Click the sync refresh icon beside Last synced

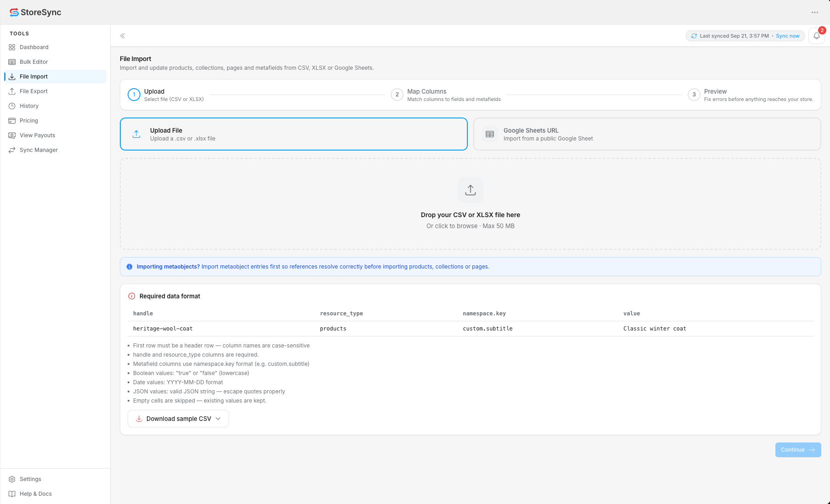pyautogui.click(x=694, y=36)
